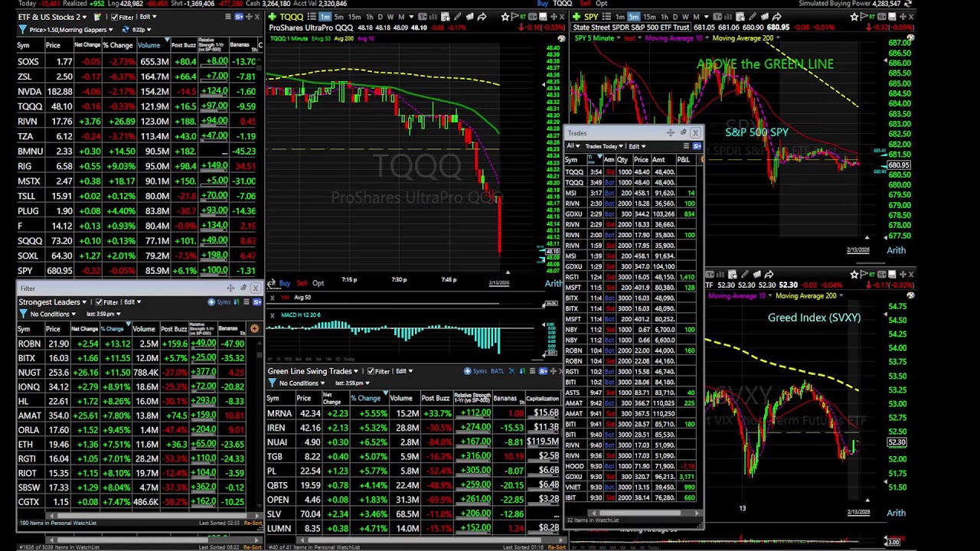The height and width of the screenshot is (551, 980).
Task: Select 1m timeframe on TQQQ chart
Action: 325,17
